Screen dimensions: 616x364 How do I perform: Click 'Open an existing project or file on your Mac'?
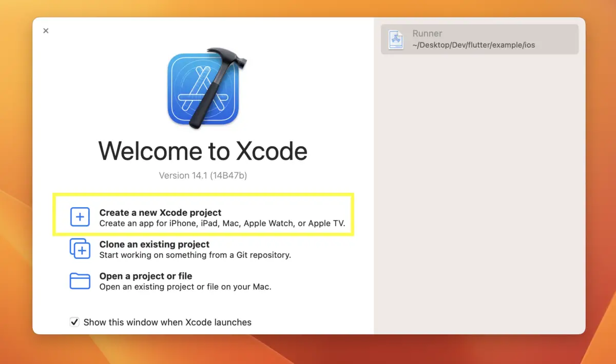click(x=185, y=287)
